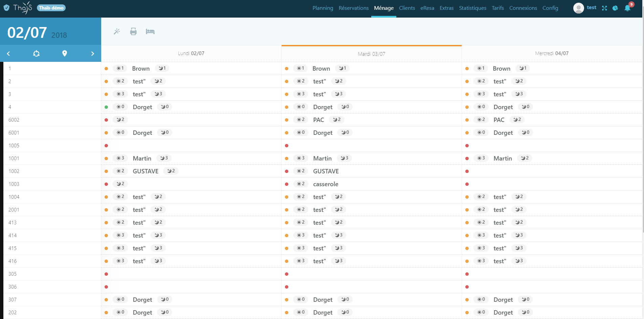This screenshot has height=319, width=644.
Task: Refresh the housekeeping planning
Action: (x=36, y=53)
